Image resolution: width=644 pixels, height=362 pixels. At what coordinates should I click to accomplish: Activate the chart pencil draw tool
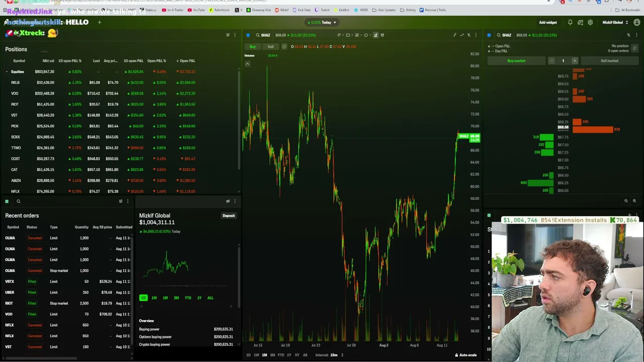click(x=375, y=35)
